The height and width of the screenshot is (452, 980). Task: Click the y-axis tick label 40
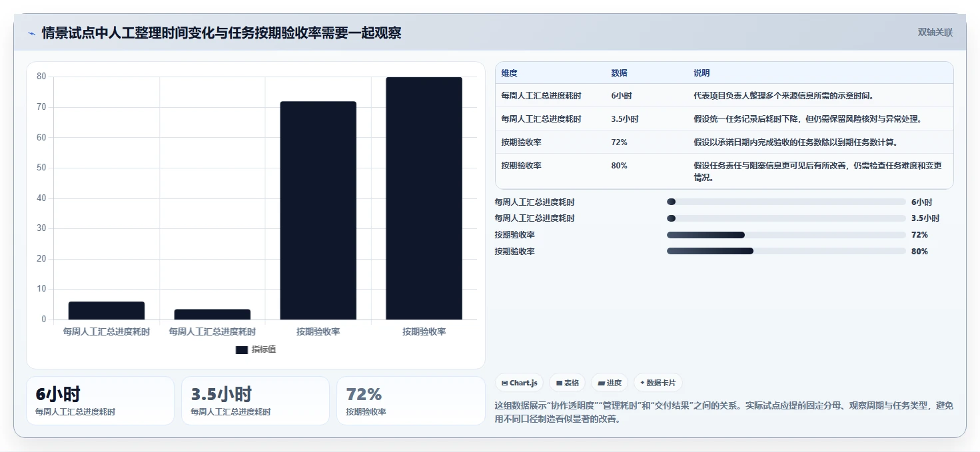click(41, 198)
